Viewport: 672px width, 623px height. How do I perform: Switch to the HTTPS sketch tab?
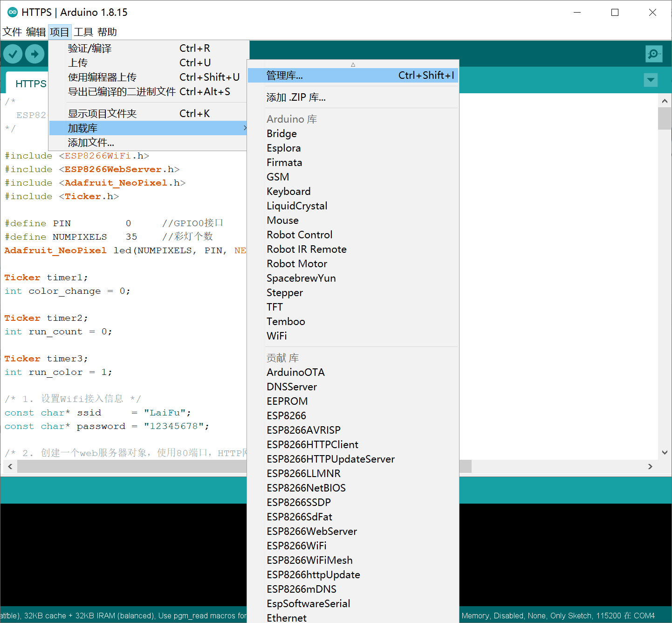tap(31, 83)
